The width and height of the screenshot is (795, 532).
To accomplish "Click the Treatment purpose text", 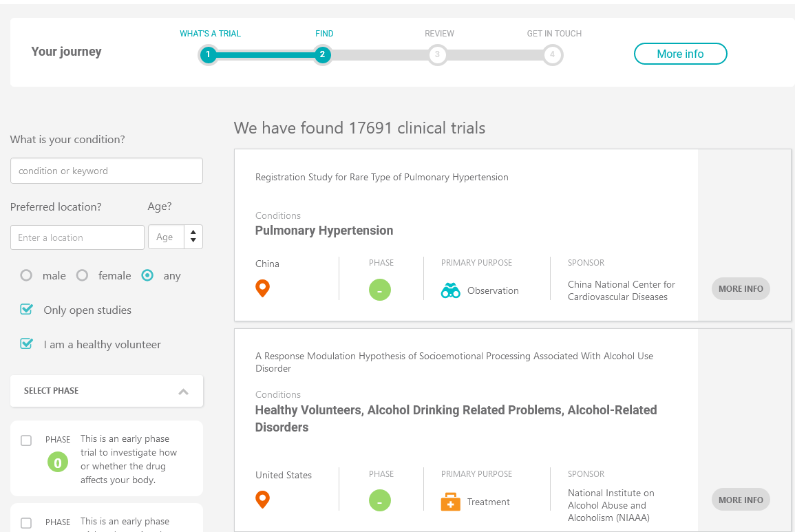I will 488,502.
